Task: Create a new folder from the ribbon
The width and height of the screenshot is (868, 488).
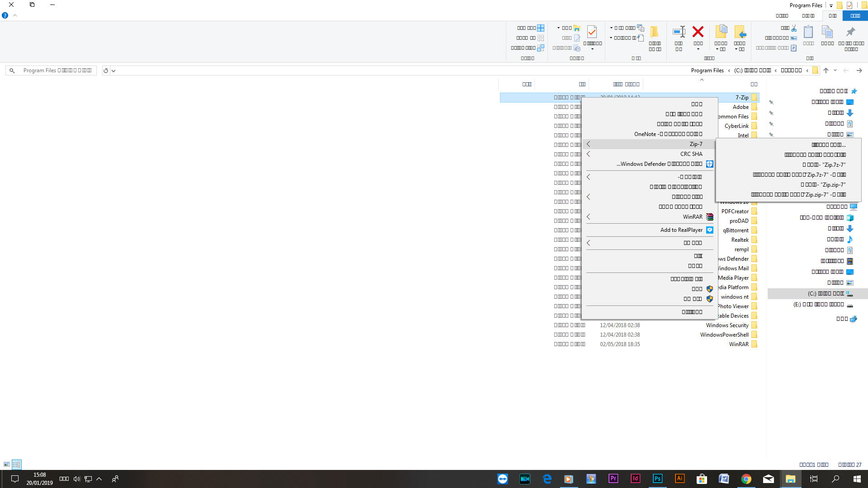Action: (655, 32)
